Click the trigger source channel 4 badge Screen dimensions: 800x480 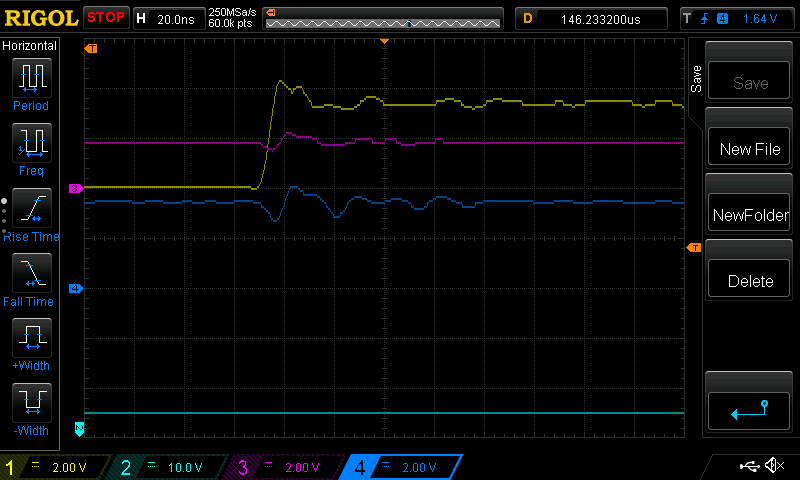coord(722,19)
